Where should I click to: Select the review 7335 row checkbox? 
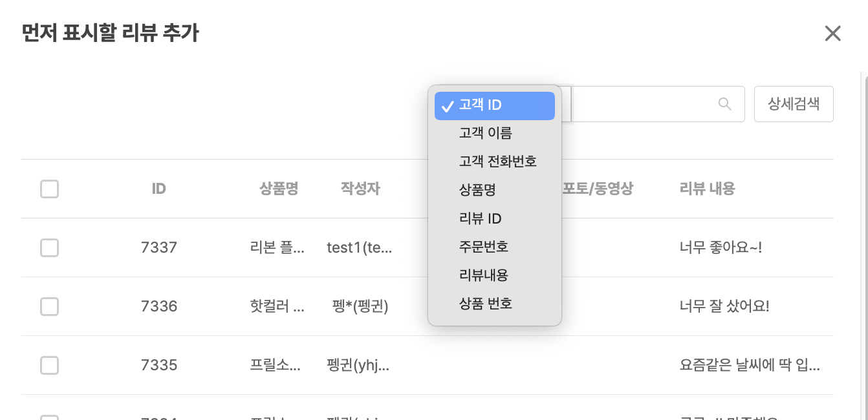49,365
